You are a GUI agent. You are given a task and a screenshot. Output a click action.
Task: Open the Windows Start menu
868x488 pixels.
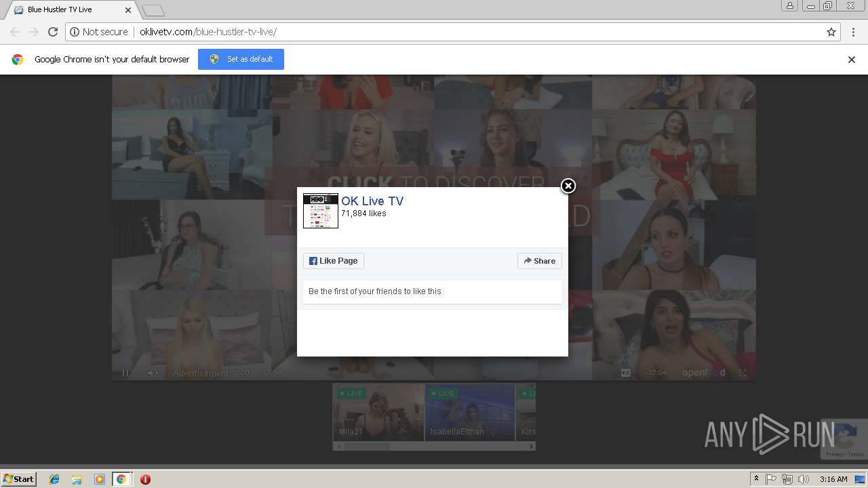[19, 479]
